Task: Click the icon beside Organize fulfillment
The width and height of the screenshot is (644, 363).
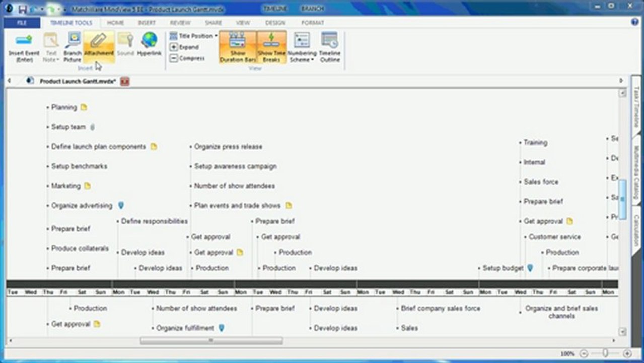Action: click(222, 328)
